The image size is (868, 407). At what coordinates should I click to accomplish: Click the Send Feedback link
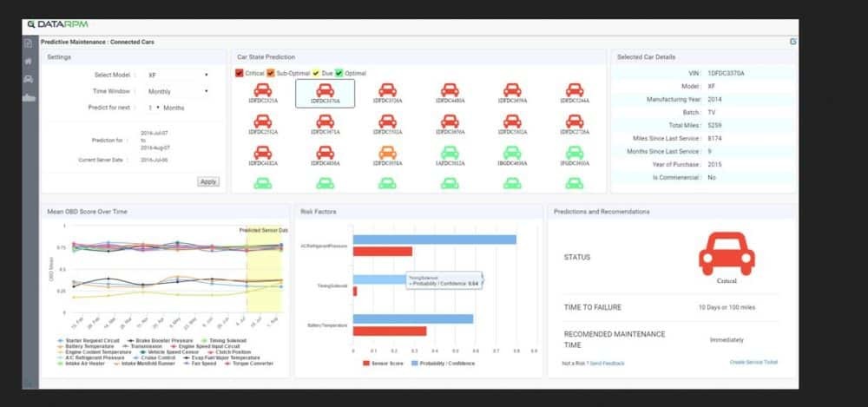coord(608,363)
